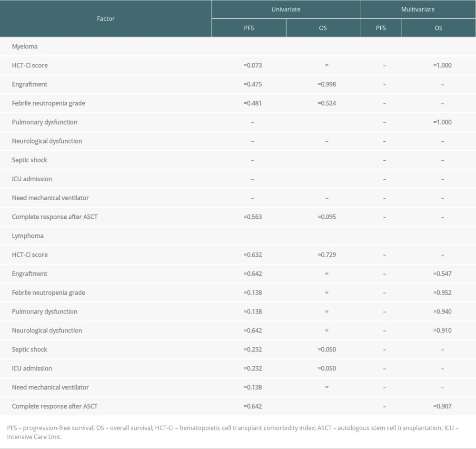Select the value =0.910
This screenshot has width=476, height=449.
point(442,331)
